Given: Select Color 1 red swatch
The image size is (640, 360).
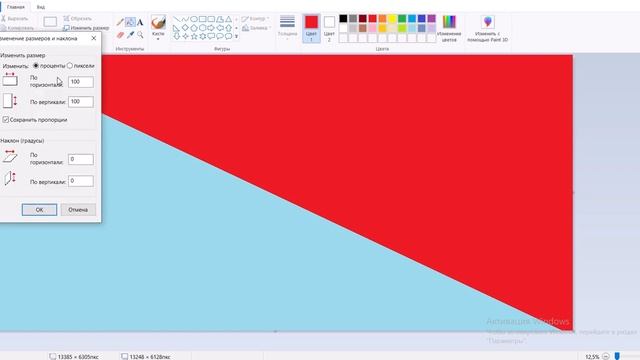Looking at the screenshot, I should point(311,28).
